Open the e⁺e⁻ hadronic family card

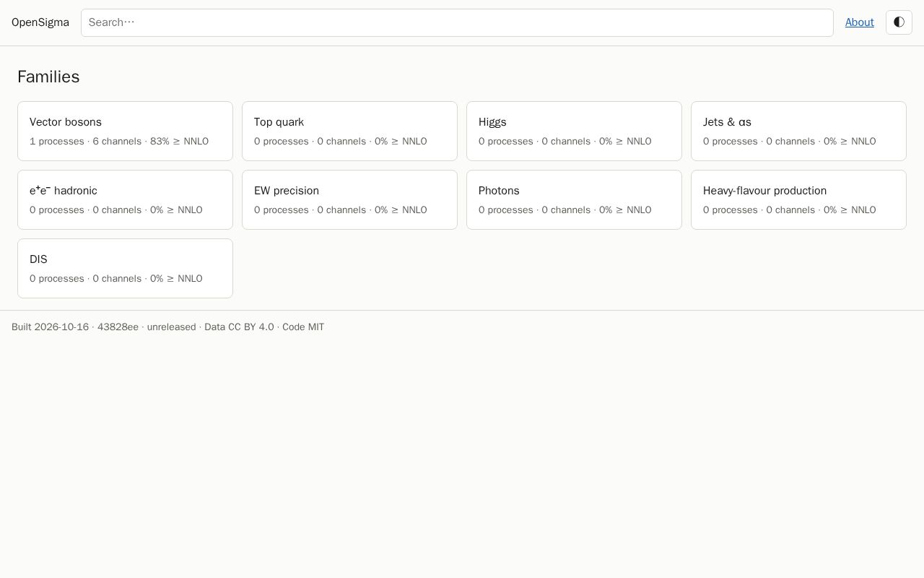click(125, 199)
